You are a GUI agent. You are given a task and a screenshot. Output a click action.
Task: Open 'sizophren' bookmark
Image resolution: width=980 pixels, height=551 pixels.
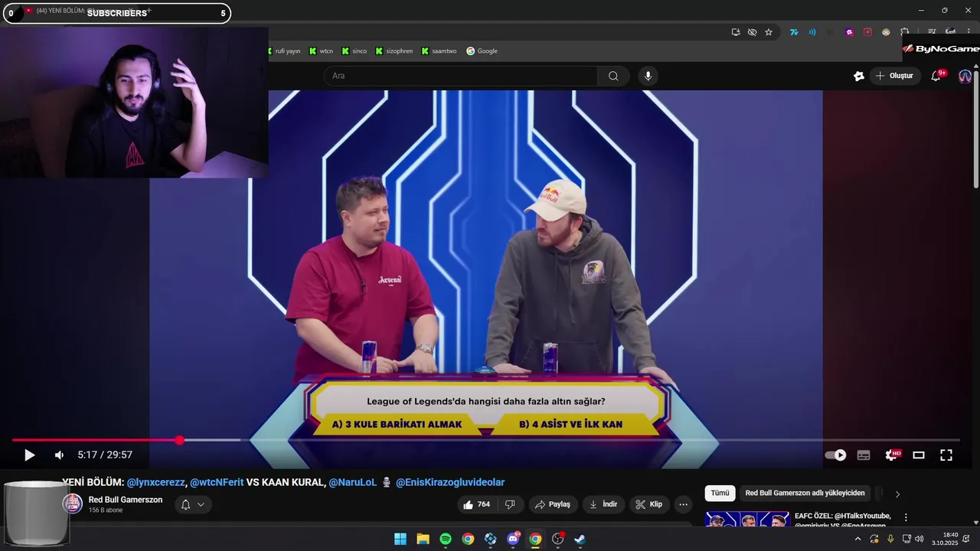tap(394, 51)
